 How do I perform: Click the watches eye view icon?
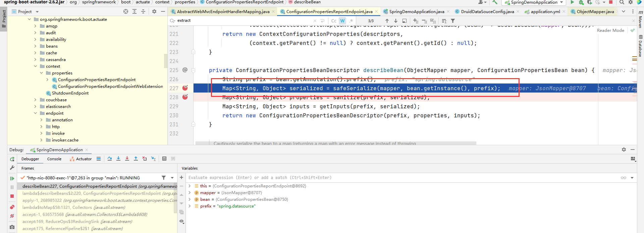click(181, 221)
